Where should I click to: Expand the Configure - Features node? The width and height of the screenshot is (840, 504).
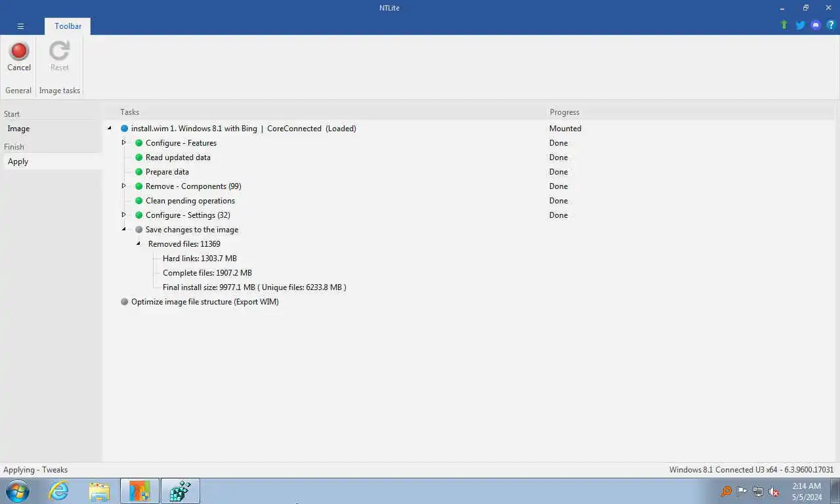pyautogui.click(x=124, y=142)
